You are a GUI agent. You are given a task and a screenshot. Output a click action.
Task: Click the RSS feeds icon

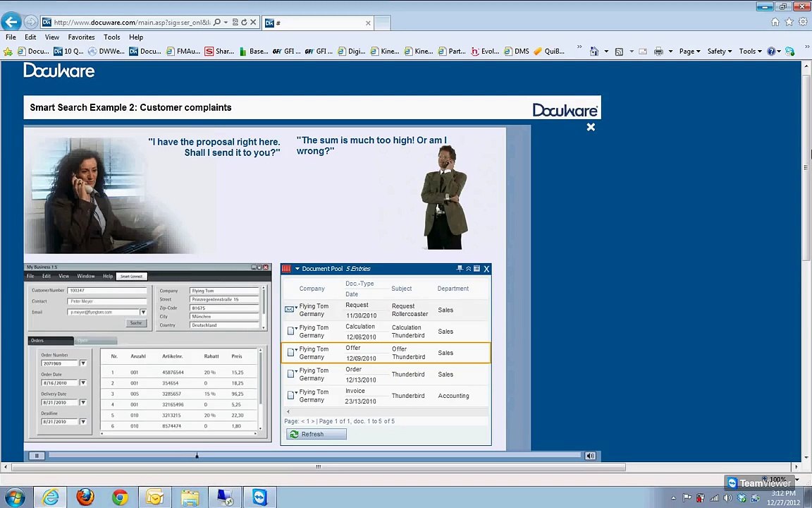pyautogui.click(x=619, y=52)
